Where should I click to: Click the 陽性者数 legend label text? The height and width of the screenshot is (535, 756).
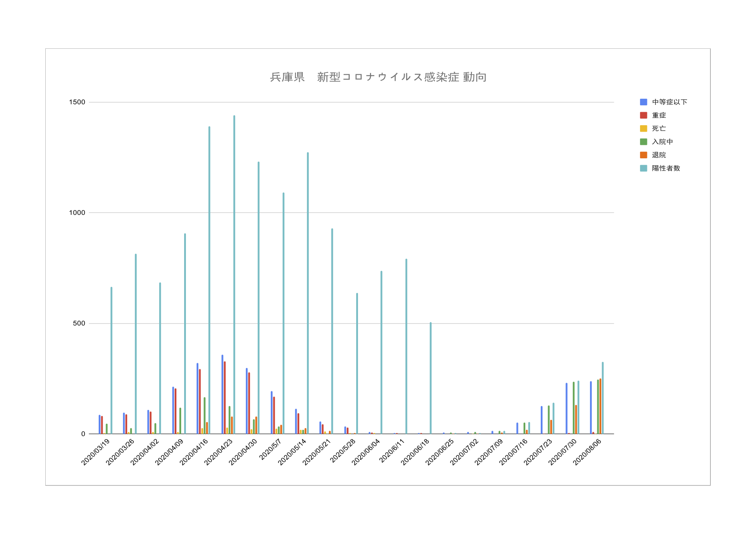tap(666, 168)
